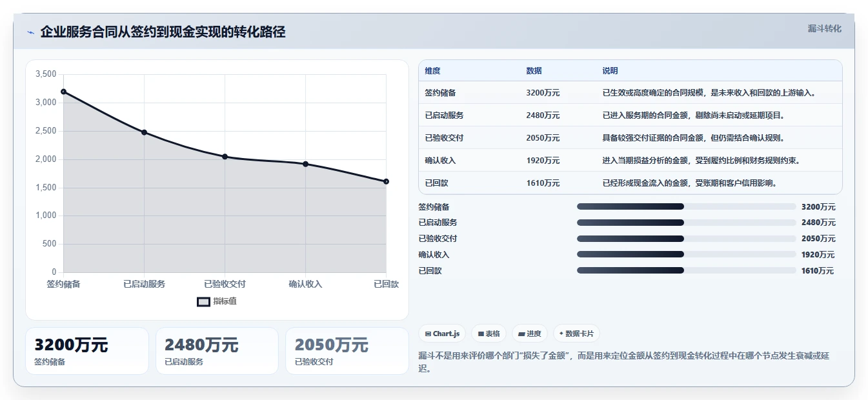868x400 pixels.
Task: Click the 500 tick on the y-axis
Action: click(x=50, y=244)
